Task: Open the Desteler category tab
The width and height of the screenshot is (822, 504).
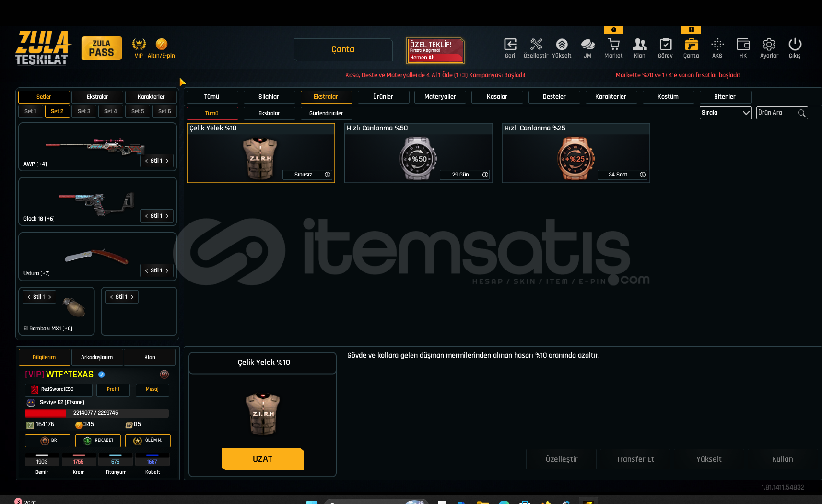Action: click(554, 97)
